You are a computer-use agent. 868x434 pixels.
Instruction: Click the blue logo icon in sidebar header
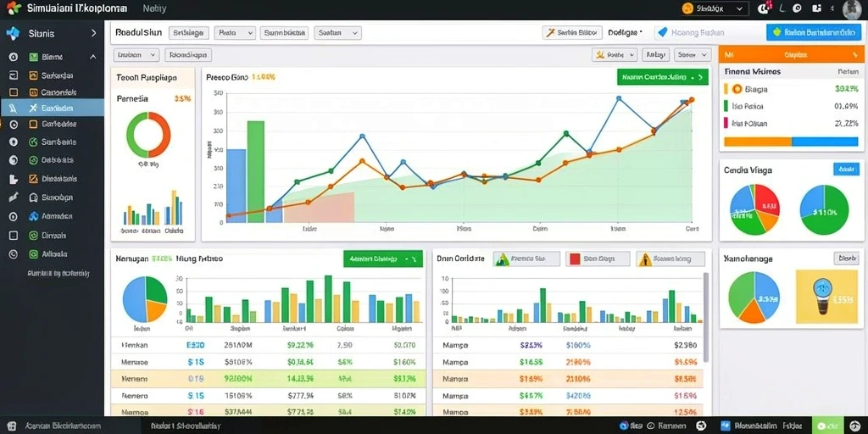coord(13,33)
